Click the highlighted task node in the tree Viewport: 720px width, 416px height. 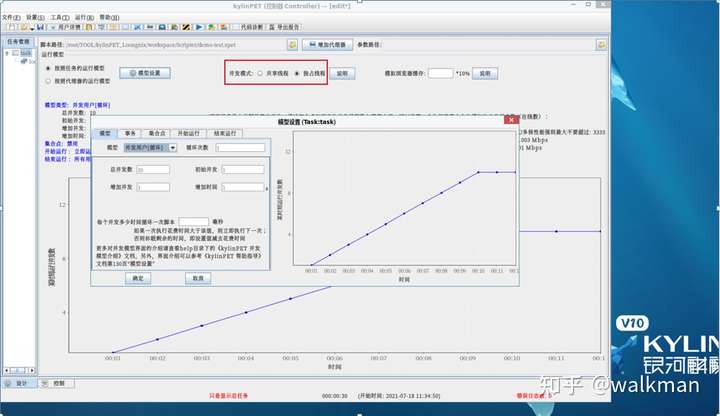26,53
